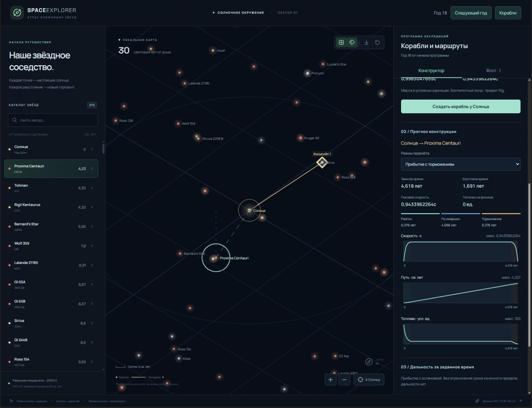The image size is (532, 408).
Task: Select Gl 65A in the star catalog
Action: tap(51, 285)
